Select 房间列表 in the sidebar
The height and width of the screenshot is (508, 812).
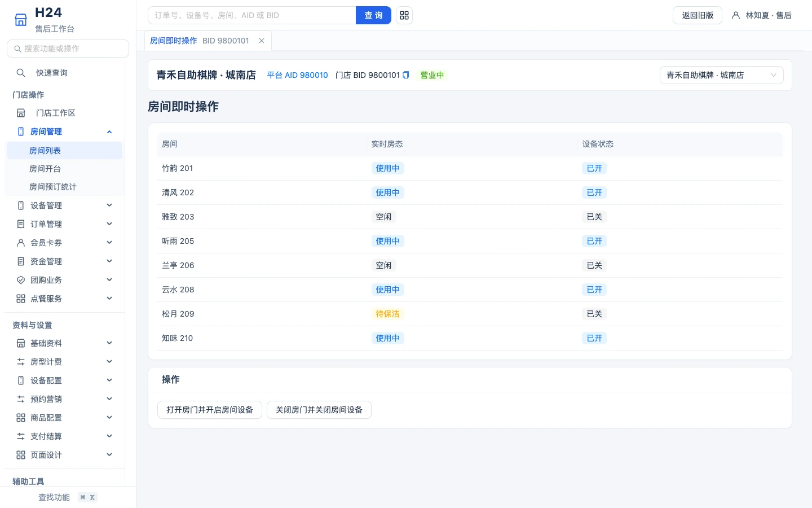click(64, 151)
